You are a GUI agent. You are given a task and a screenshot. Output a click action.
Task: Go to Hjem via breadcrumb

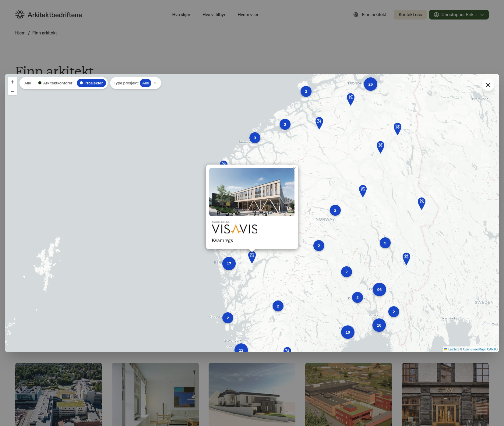[20, 33]
